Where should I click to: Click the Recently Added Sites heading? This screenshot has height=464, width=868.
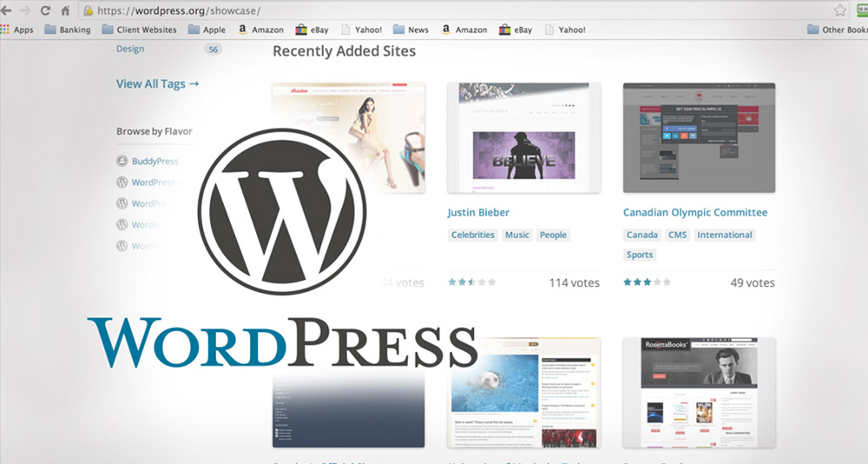click(x=345, y=51)
